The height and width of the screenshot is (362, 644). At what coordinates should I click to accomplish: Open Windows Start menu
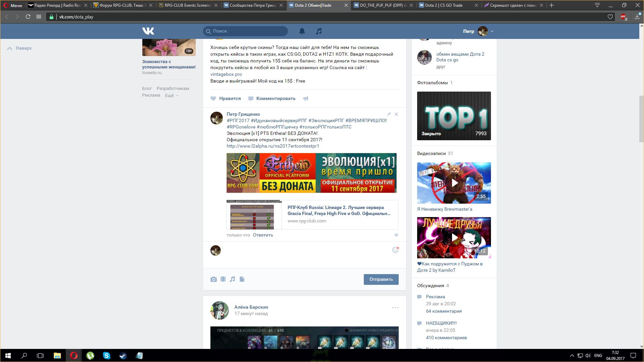point(8,356)
